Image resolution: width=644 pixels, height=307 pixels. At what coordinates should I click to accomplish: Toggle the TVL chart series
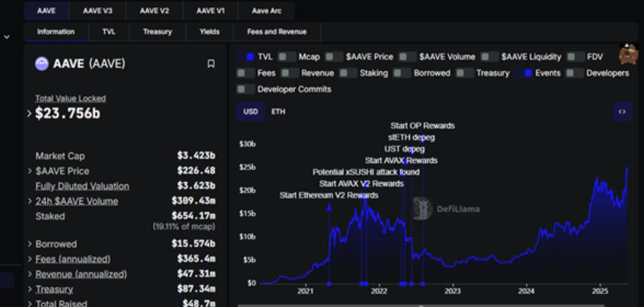(246, 57)
